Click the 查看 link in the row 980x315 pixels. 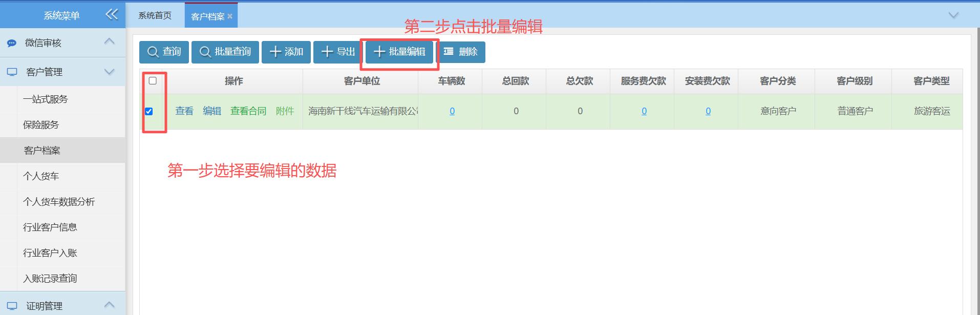pyautogui.click(x=184, y=111)
